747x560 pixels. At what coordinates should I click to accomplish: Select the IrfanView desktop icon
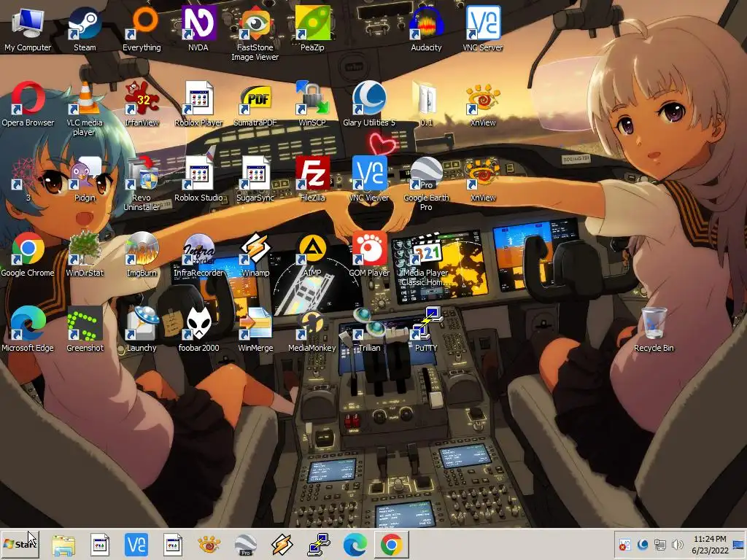[142, 104]
